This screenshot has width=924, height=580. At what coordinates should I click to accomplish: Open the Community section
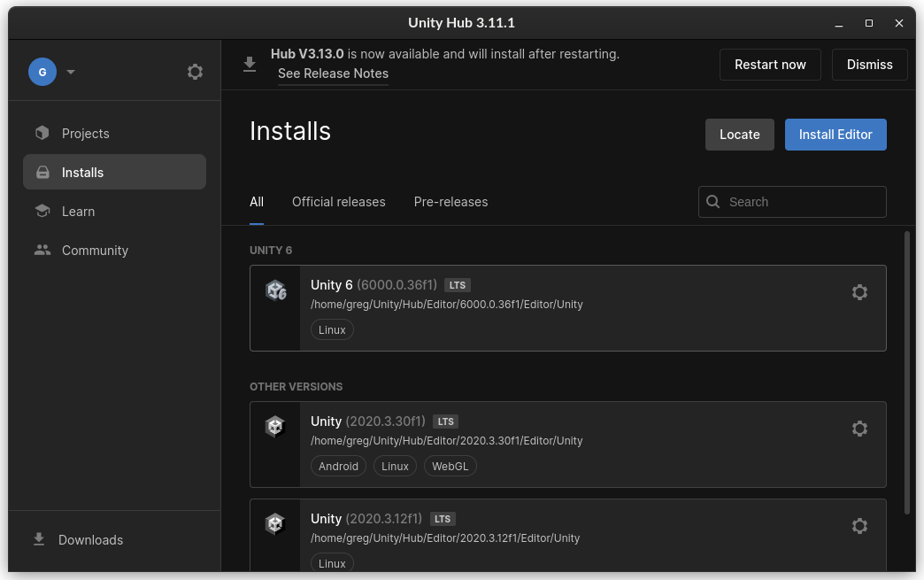(95, 251)
